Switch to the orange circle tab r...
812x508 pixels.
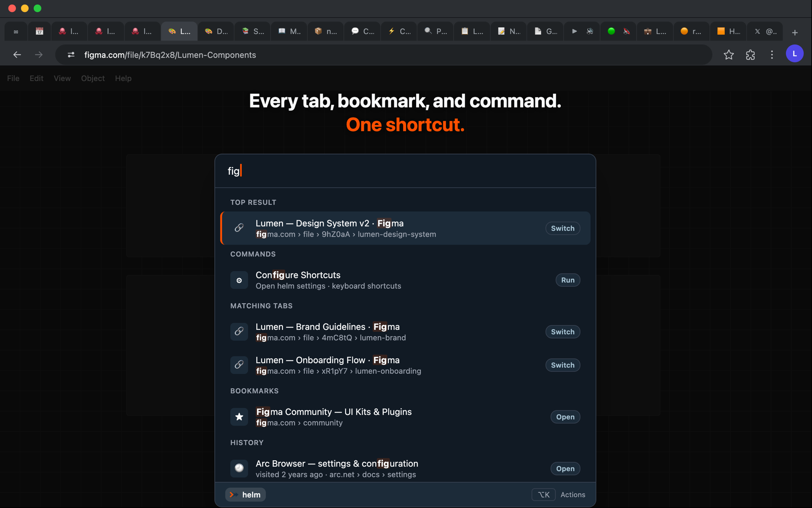point(691,31)
